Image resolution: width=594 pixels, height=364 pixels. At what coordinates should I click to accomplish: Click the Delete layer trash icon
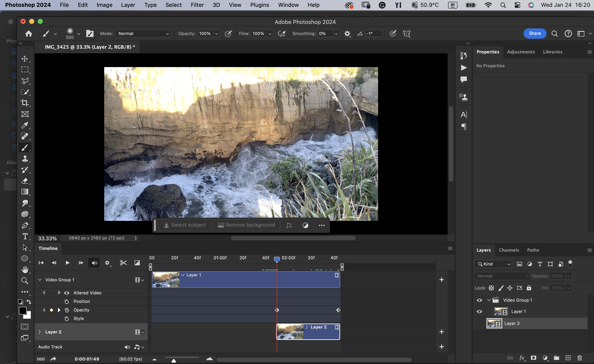[x=579, y=358]
